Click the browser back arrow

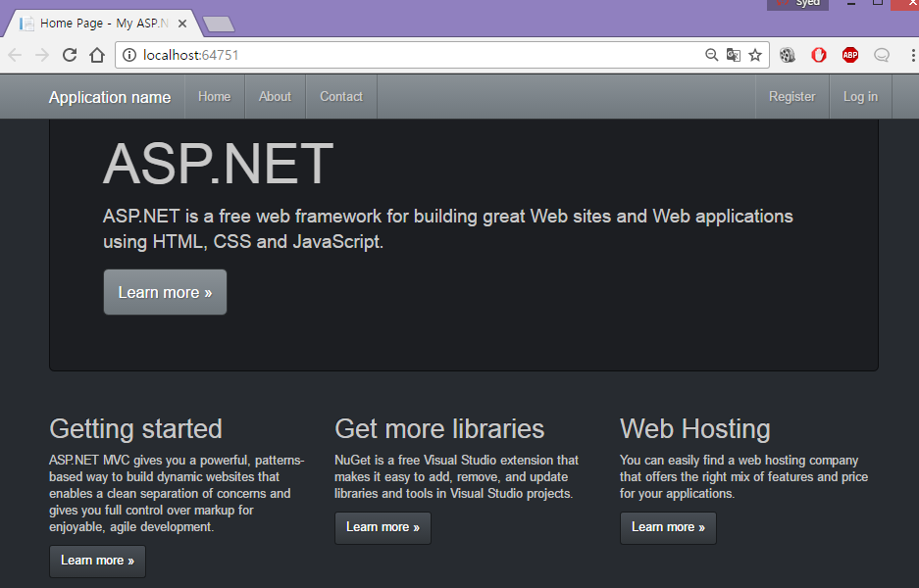click(x=15, y=56)
